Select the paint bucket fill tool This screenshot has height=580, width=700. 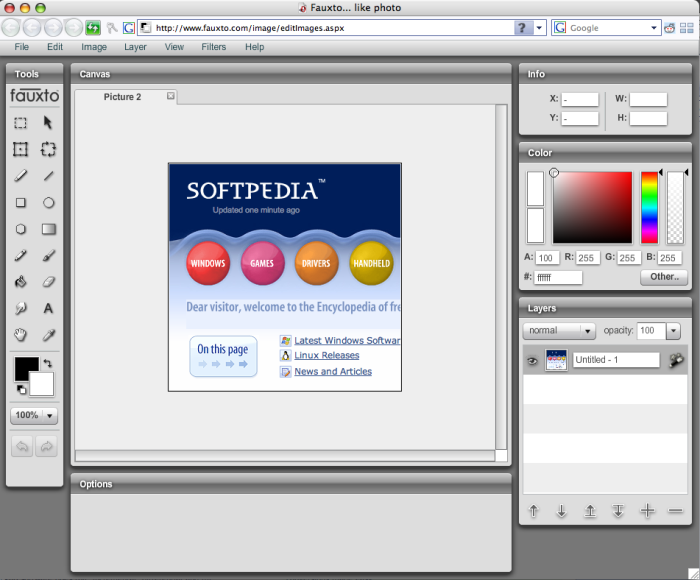click(x=21, y=282)
